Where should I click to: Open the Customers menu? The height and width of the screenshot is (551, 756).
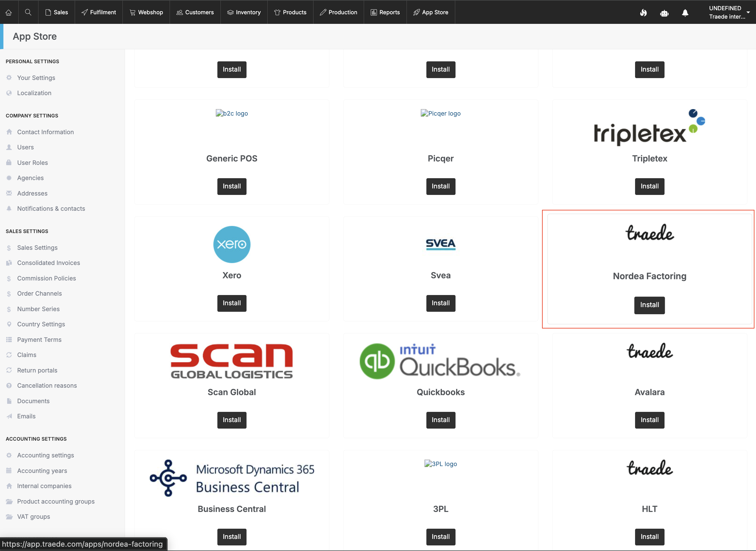[195, 12]
